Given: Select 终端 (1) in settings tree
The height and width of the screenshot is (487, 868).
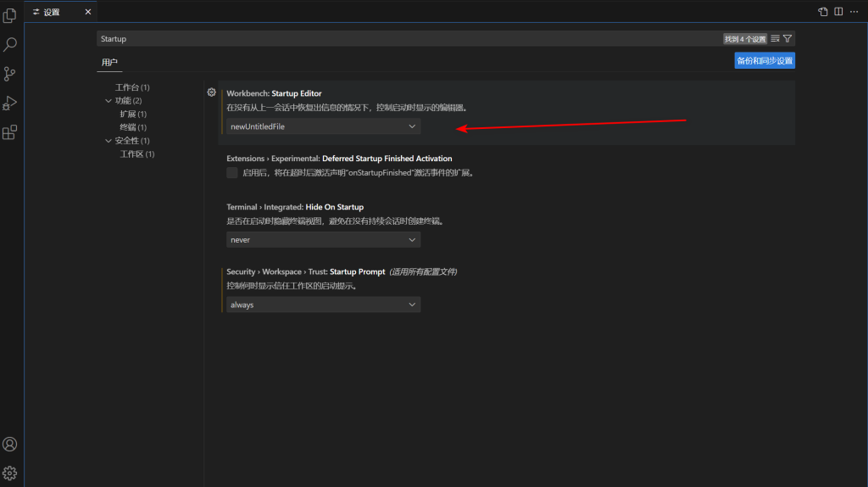Looking at the screenshot, I should click(133, 127).
